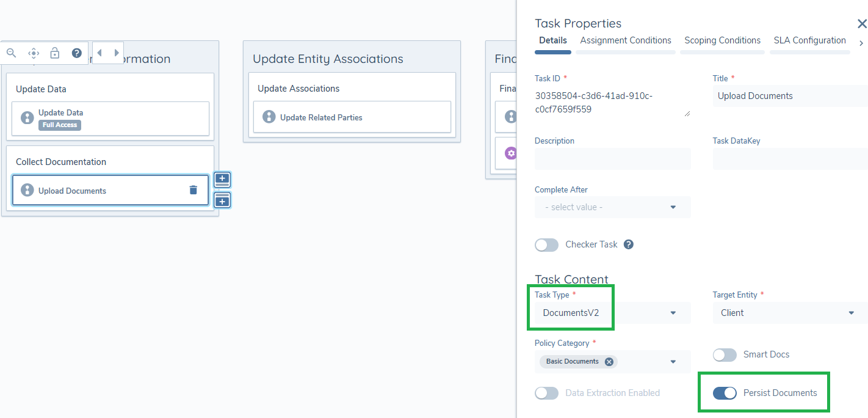
Task: Open the Complete After dropdown
Action: click(x=612, y=207)
